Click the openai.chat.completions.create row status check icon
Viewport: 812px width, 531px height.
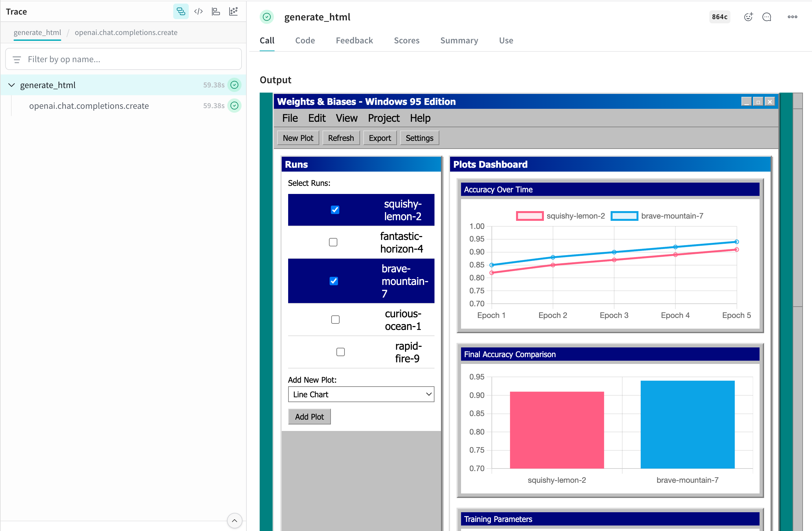234,106
